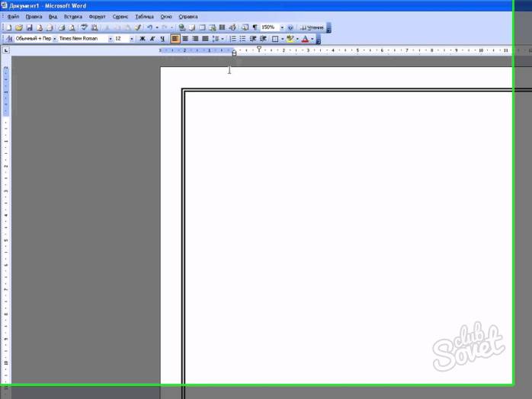Click the numbered list icon
This screenshot has height=399, width=532.
click(233, 39)
